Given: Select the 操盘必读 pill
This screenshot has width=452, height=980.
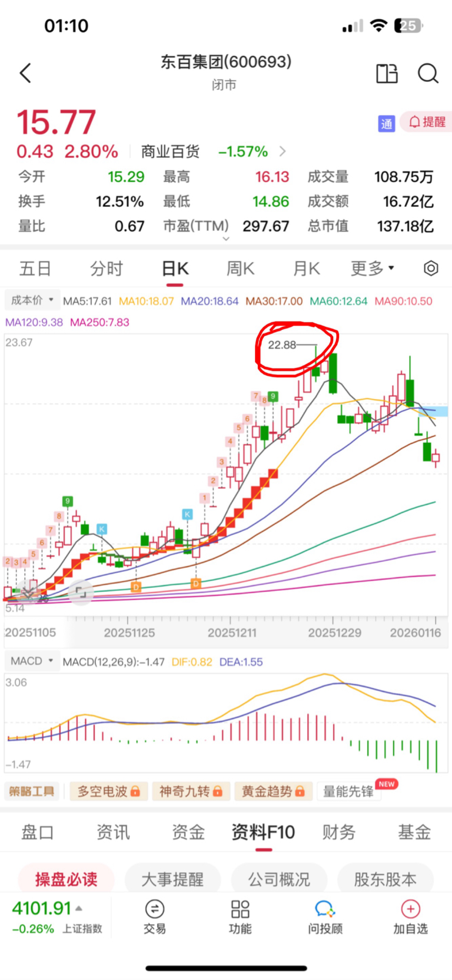Looking at the screenshot, I should [66, 879].
